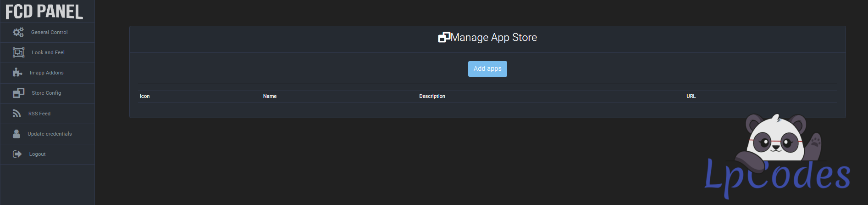Image resolution: width=868 pixels, height=205 pixels.
Task: Click the Add apps button
Action: pos(487,69)
